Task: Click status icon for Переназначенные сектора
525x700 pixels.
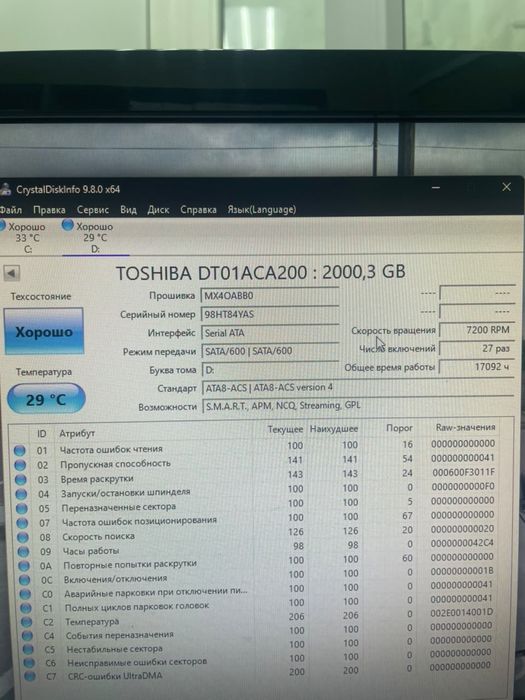Action: point(21,508)
